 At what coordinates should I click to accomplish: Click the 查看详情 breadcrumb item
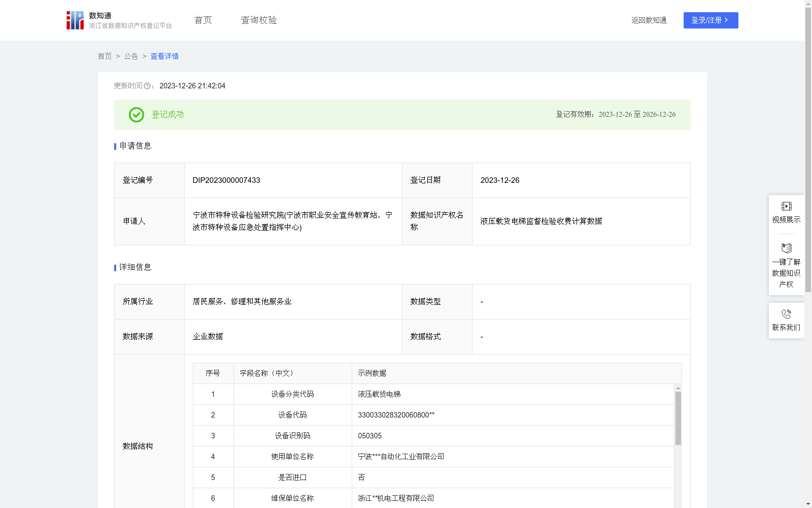point(164,56)
